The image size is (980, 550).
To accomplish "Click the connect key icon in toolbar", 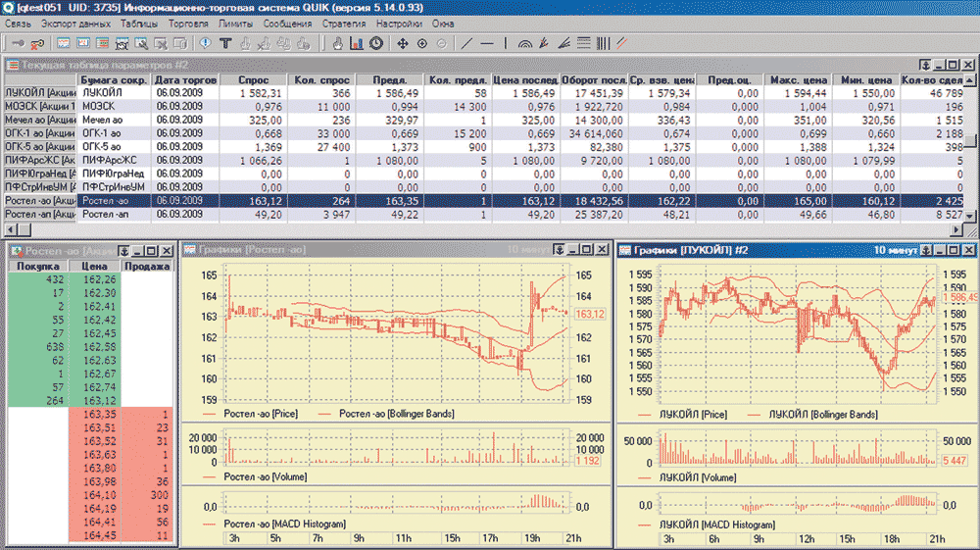I will 19,44.
